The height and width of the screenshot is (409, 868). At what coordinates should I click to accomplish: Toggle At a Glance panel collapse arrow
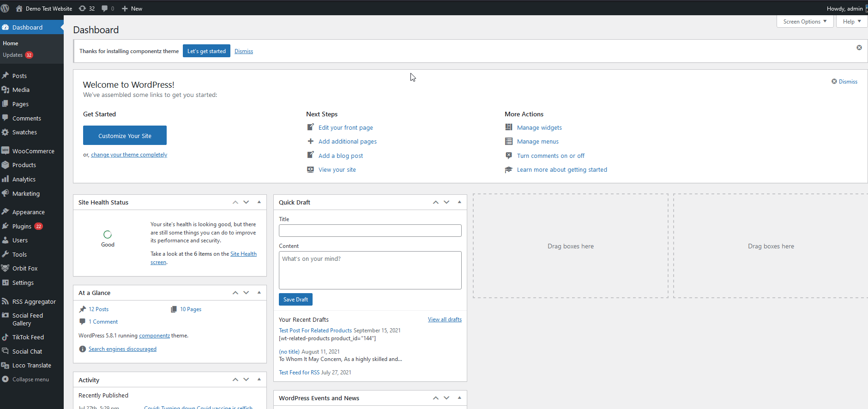pos(259,293)
